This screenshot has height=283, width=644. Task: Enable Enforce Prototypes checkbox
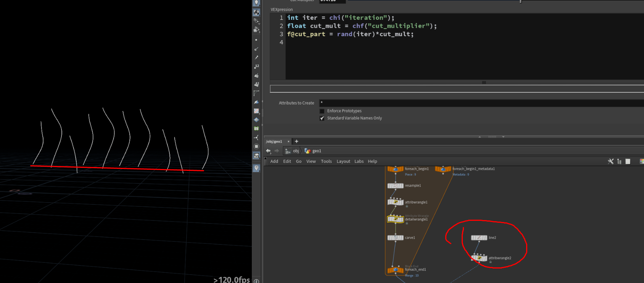[x=322, y=111]
